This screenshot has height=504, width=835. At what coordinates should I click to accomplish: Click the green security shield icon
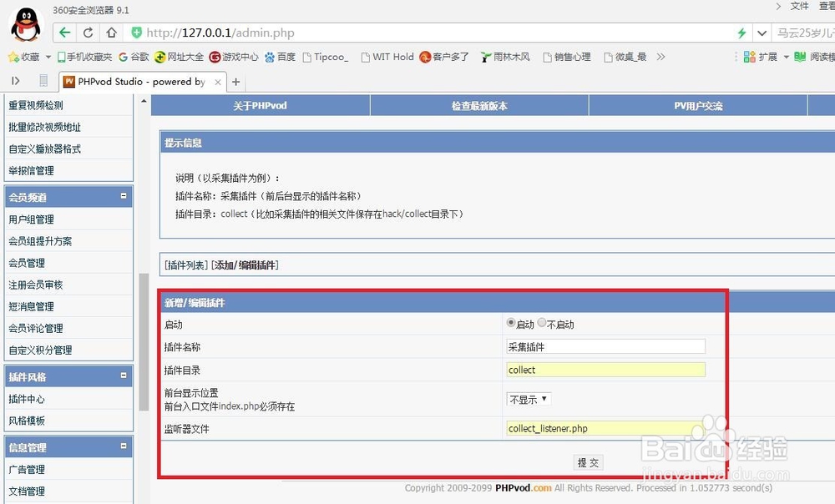pyautogui.click(x=137, y=33)
